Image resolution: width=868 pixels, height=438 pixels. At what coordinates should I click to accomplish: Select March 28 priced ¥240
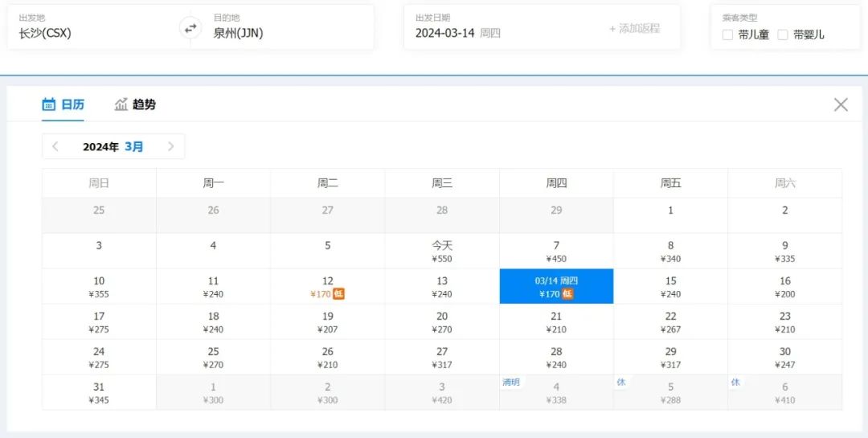(x=556, y=357)
